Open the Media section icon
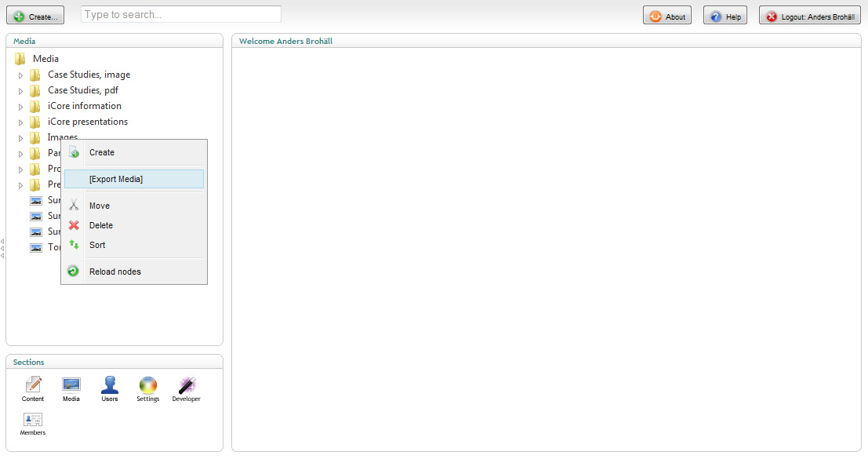The height and width of the screenshot is (463, 868). (x=71, y=385)
